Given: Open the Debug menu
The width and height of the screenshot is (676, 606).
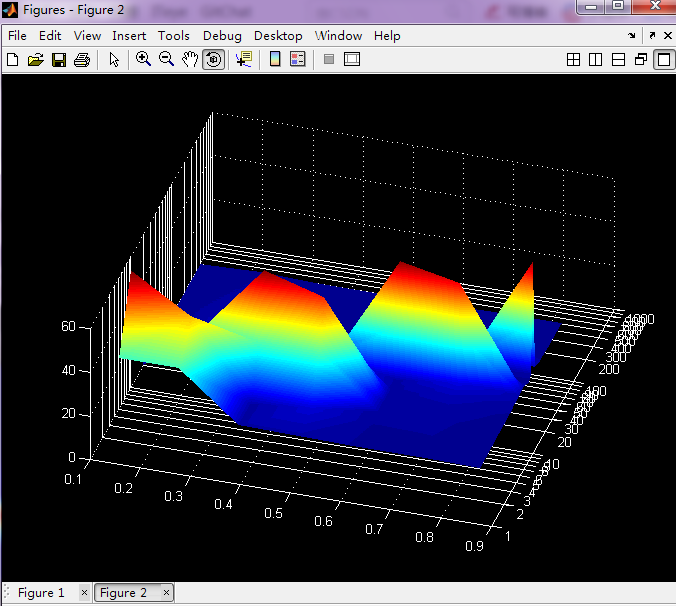Looking at the screenshot, I should point(222,36).
